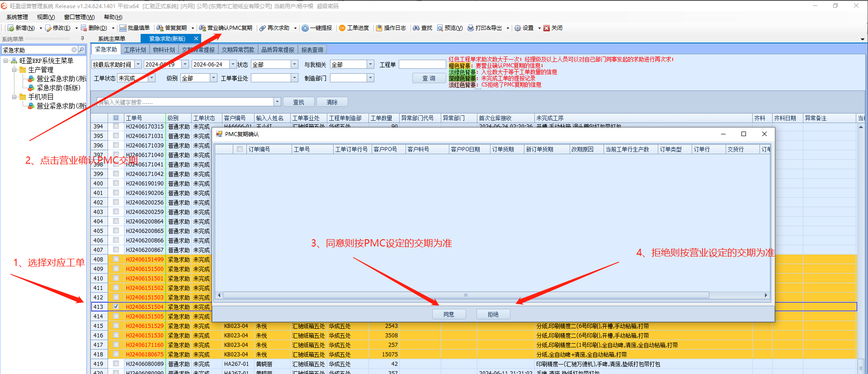
Task: Open the 级别 dropdown
Action: coord(213,78)
